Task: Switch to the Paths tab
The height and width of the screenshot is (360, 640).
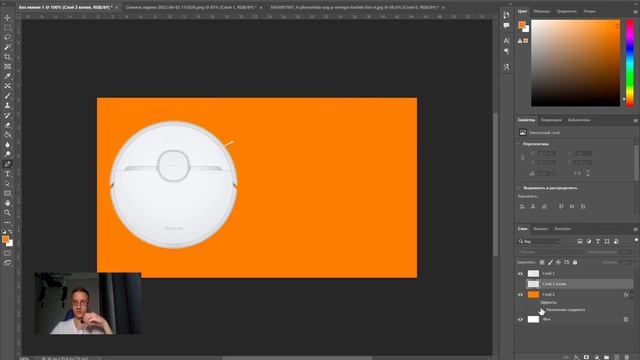Action: [563, 229]
